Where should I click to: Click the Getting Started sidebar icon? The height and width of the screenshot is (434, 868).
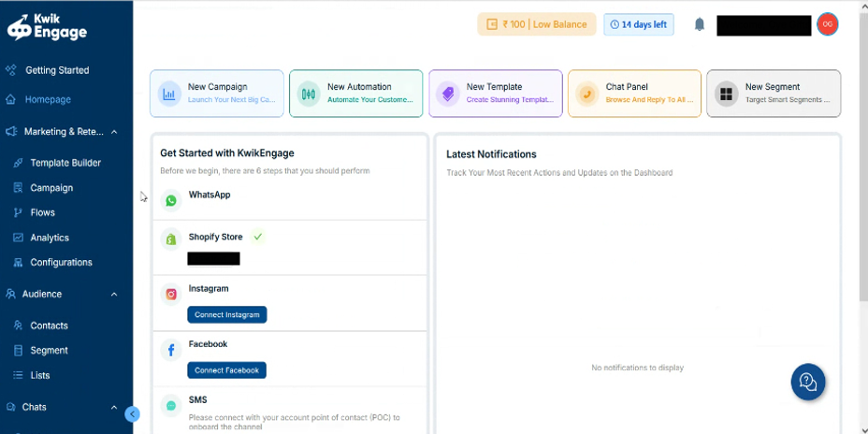click(10, 70)
